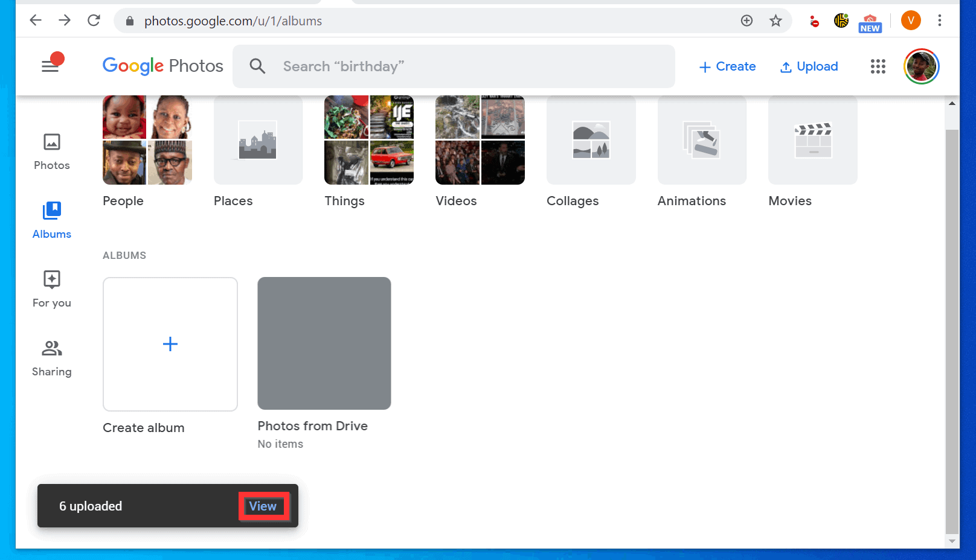Open the Photos from Drive album

(324, 343)
